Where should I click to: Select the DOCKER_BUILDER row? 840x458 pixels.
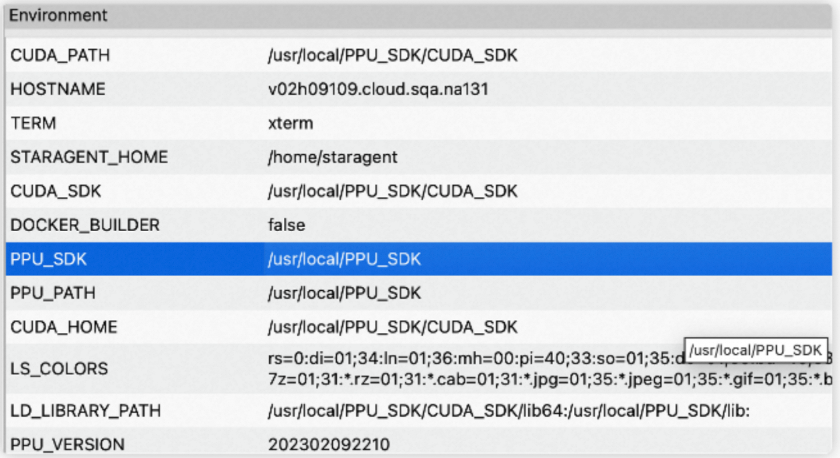[x=84, y=225]
